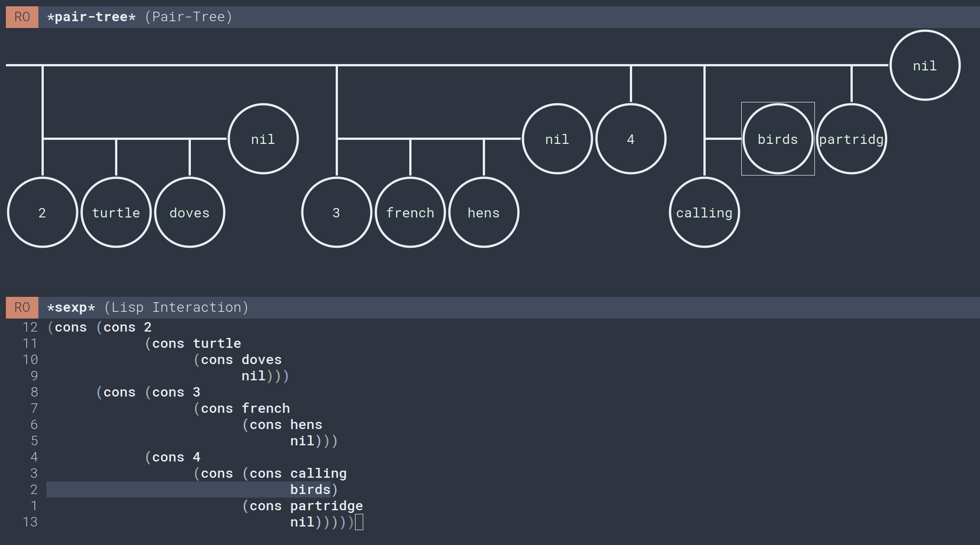Click 'cons' before 'french' in the code
980x545 pixels.
tap(217, 408)
